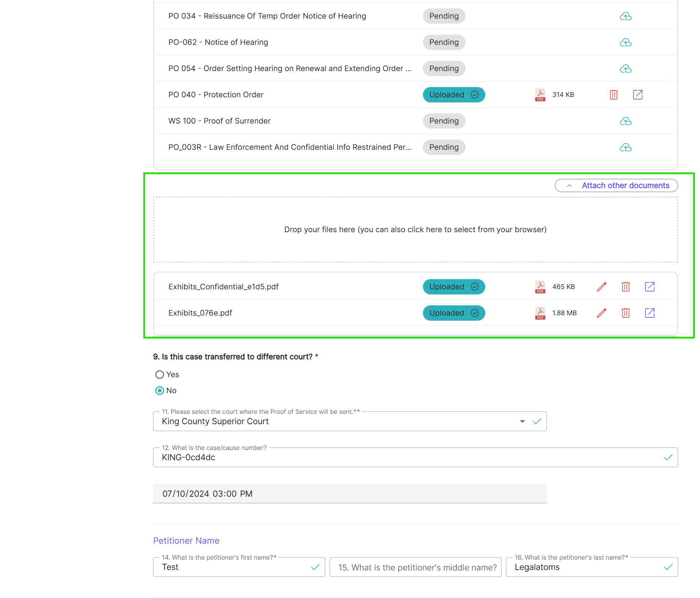Click Pending status of WS 100 row
This screenshot has height=598, width=700.
click(444, 121)
